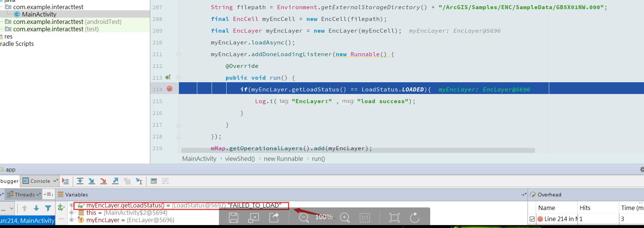
Task: Select Gradle Scripts in project tree
Action: 17,44
